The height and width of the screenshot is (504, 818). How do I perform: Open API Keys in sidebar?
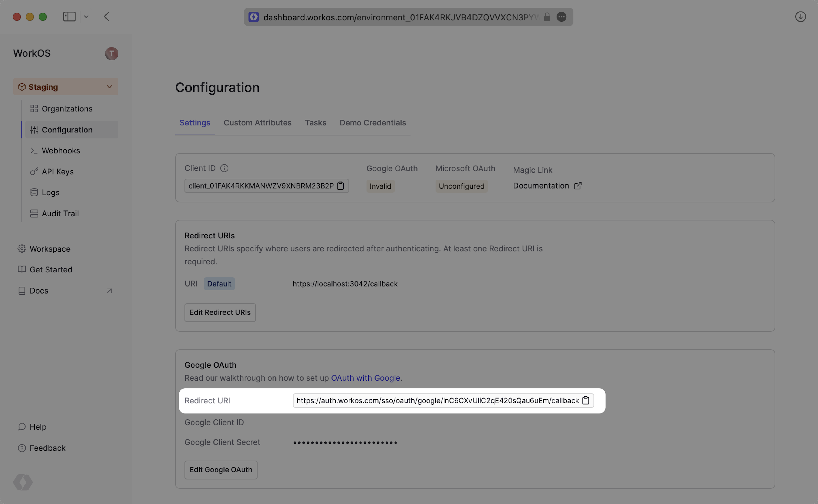[58, 172]
